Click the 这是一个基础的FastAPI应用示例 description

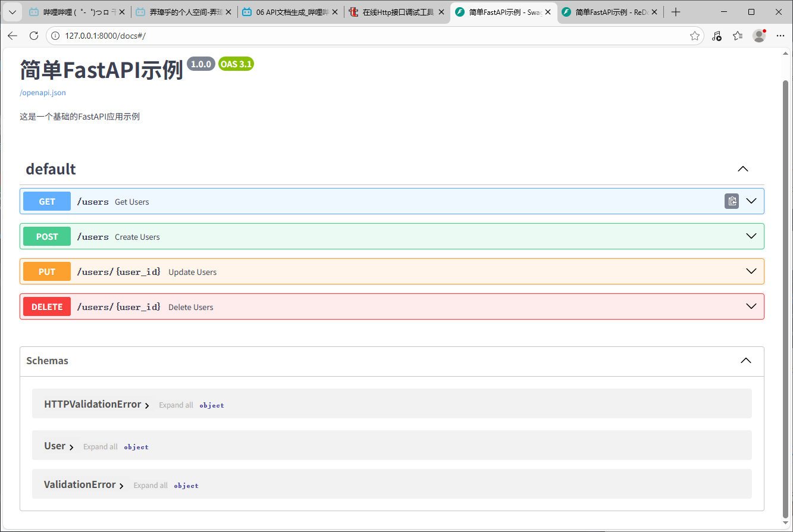(80, 117)
